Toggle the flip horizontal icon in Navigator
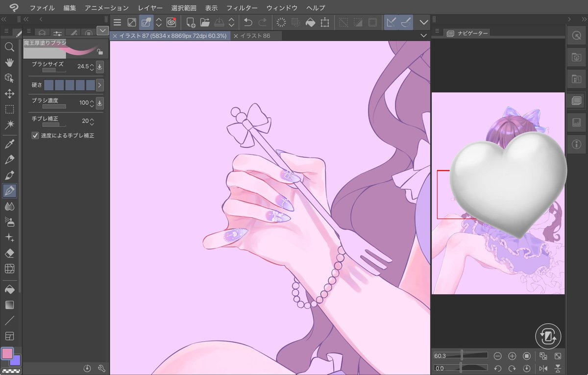 pos(543,368)
